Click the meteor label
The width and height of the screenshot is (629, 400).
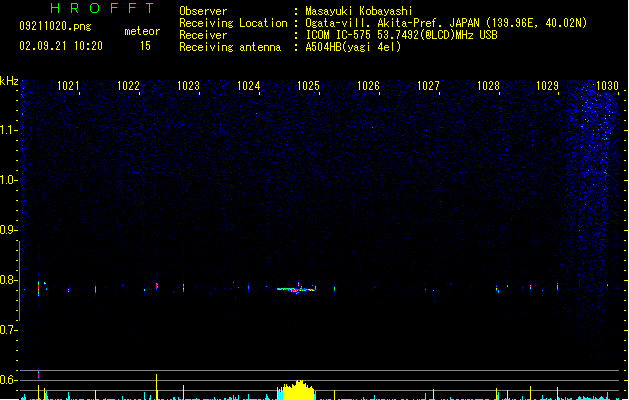point(142,31)
